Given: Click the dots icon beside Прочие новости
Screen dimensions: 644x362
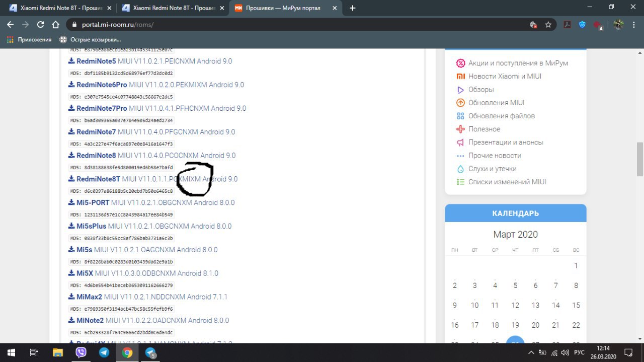Looking at the screenshot, I should [x=460, y=156].
